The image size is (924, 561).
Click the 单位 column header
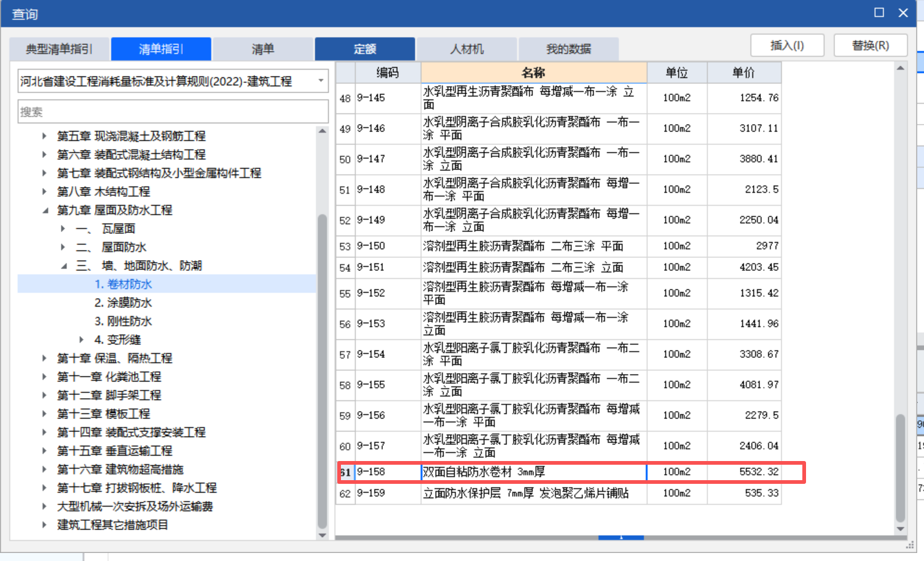pyautogui.click(x=677, y=72)
